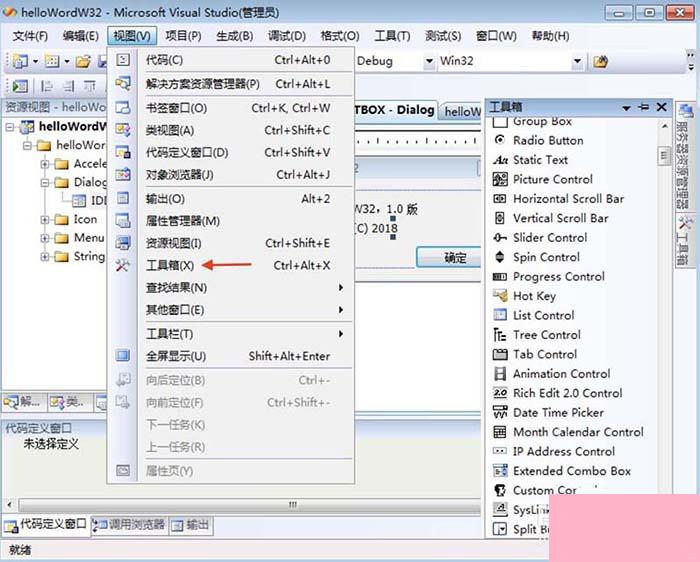The image size is (700, 562).
Task: Select the Spin Control toolbox icon
Action: pyautogui.click(x=500, y=257)
